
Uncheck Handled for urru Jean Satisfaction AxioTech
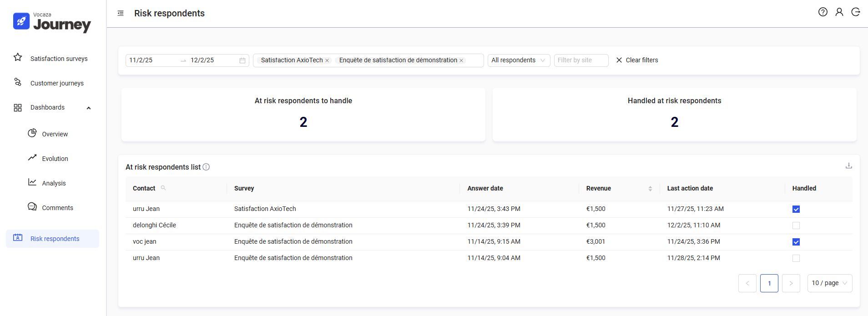point(796,209)
